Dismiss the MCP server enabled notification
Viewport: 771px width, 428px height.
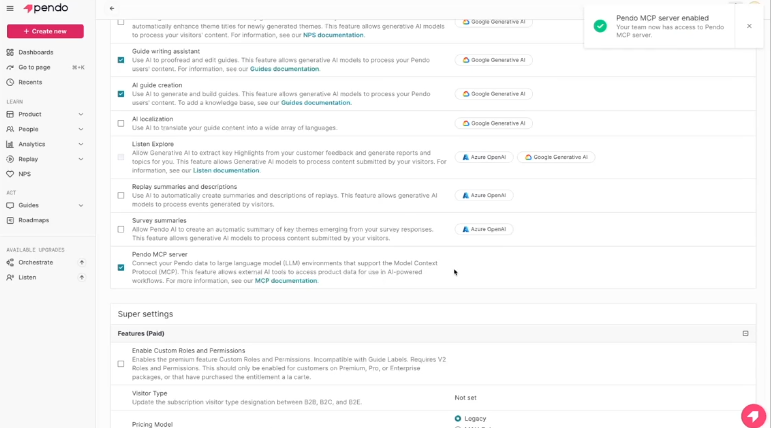coord(749,26)
